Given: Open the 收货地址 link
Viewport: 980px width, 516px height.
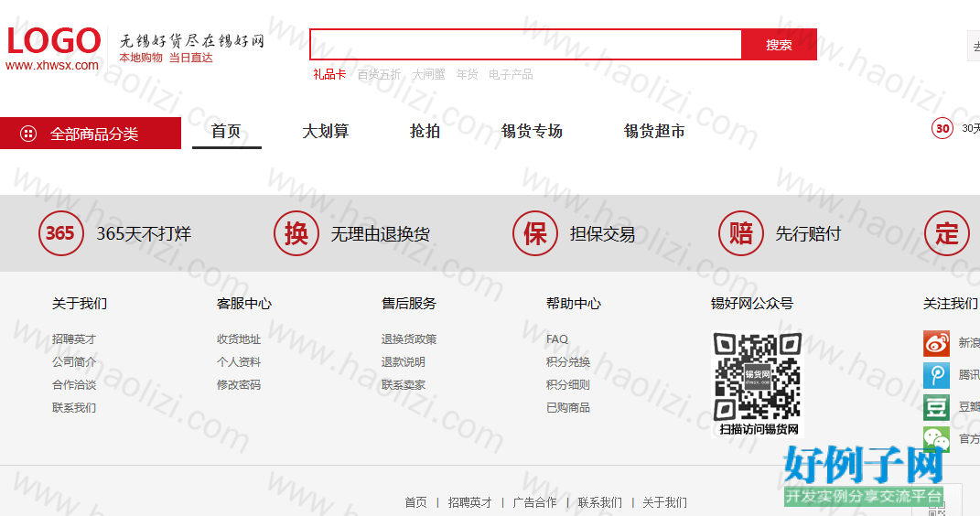Looking at the screenshot, I should point(239,339).
